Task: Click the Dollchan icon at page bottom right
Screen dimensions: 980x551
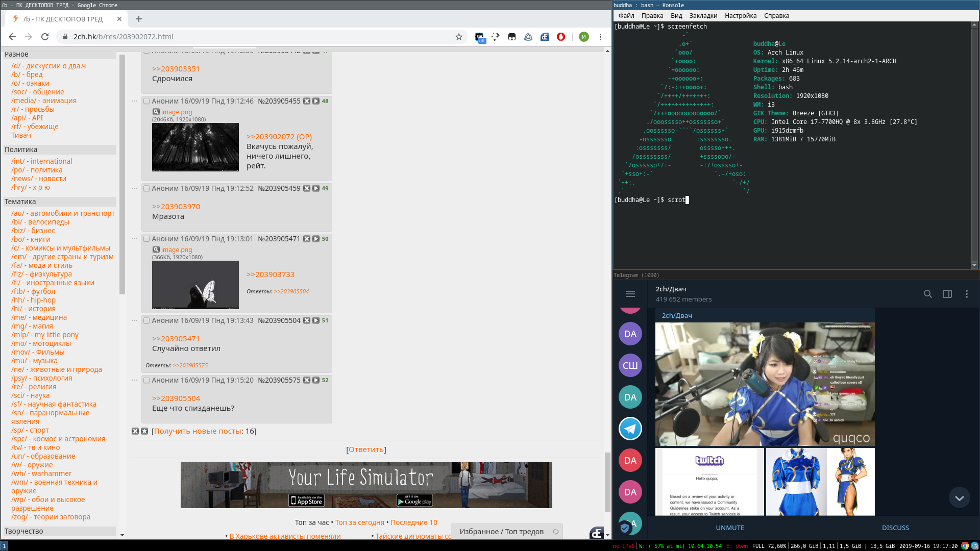Action: (x=597, y=533)
